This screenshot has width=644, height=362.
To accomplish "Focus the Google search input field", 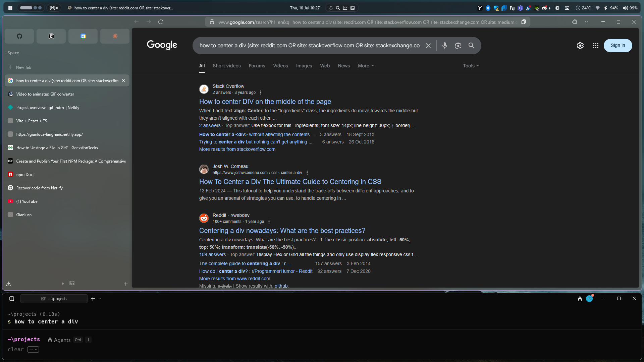I will tap(310, 46).
